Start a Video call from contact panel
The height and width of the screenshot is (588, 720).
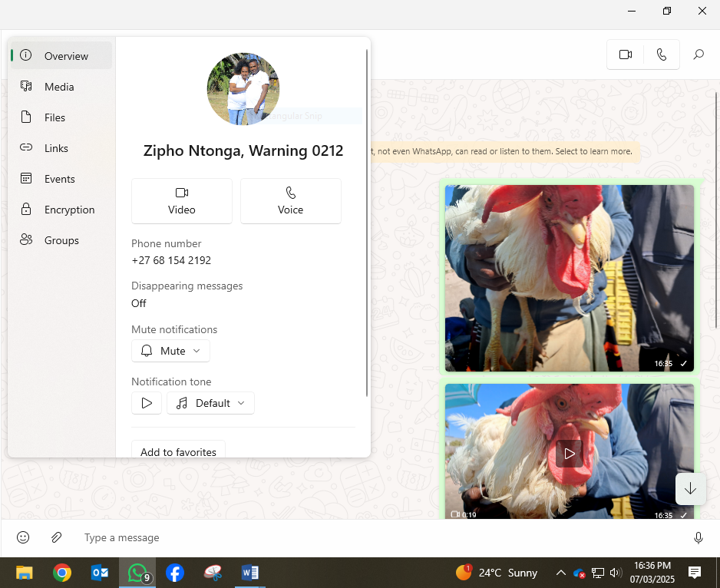pyautogui.click(x=182, y=201)
